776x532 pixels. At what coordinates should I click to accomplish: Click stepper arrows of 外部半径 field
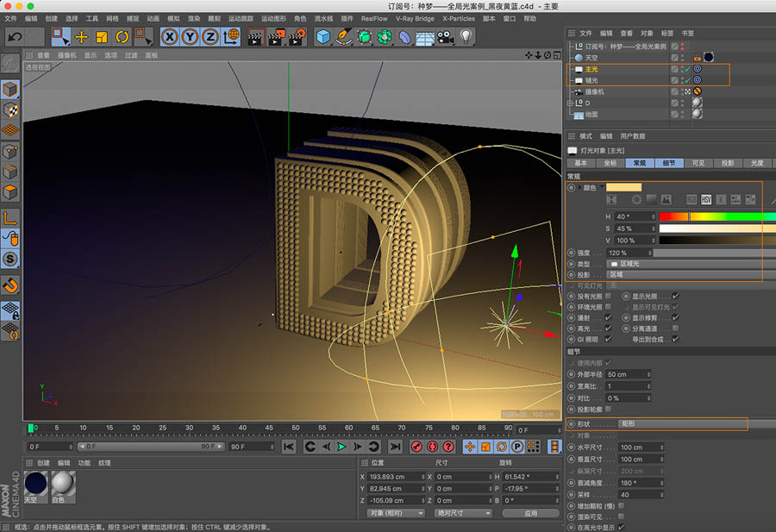tap(648, 374)
